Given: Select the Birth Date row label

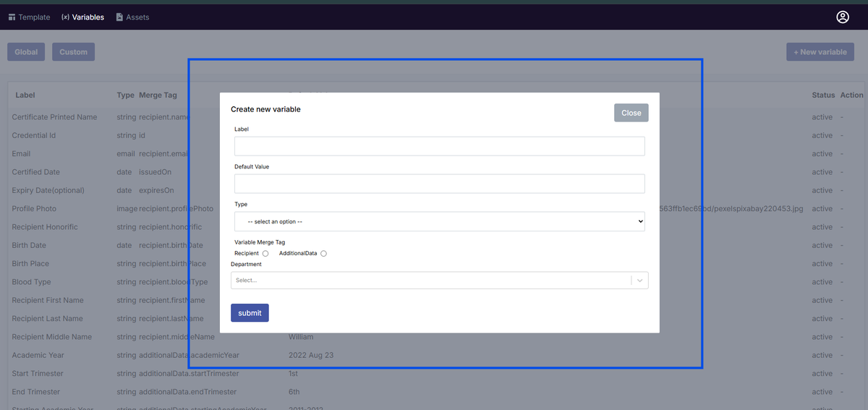Looking at the screenshot, I should point(29,246).
